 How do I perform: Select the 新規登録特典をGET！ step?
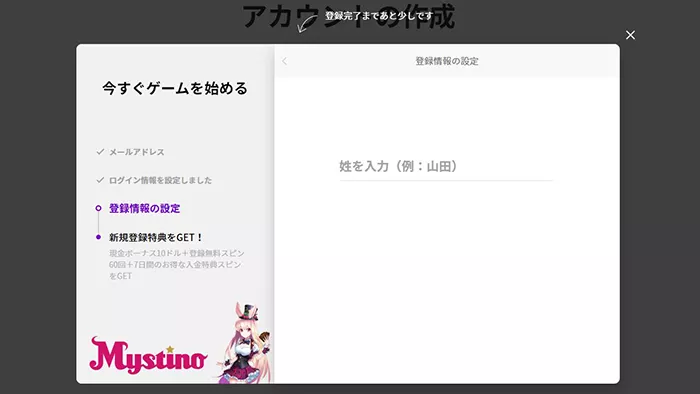pos(156,237)
